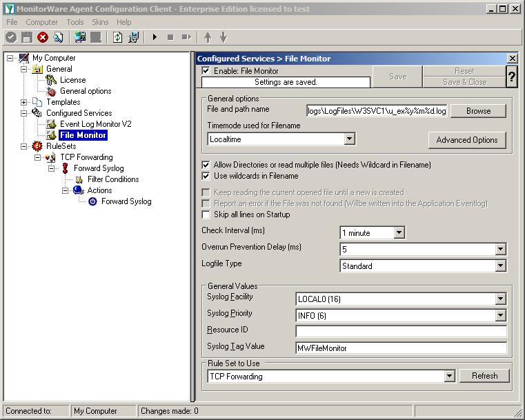
Task: Click the Browse button
Action: (479, 111)
